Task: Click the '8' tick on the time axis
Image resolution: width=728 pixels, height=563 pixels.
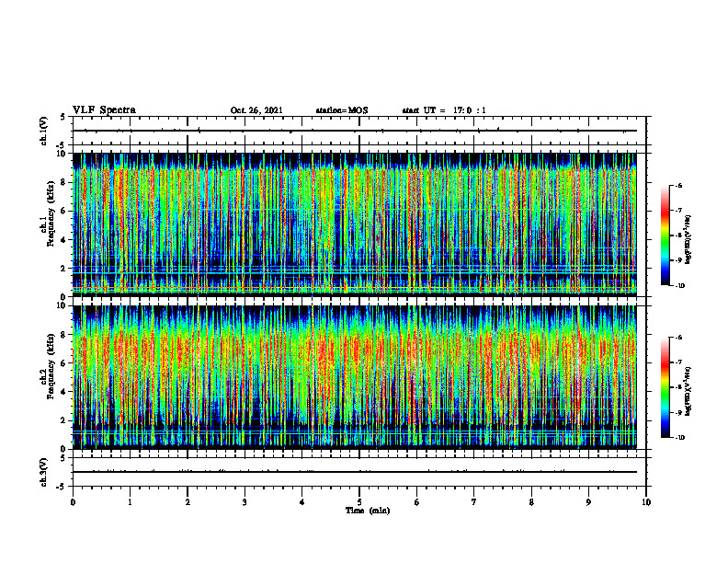Action: tap(531, 502)
